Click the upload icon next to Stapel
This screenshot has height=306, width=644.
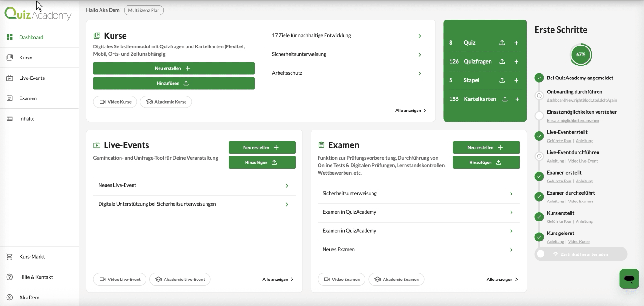click(502, 80)
